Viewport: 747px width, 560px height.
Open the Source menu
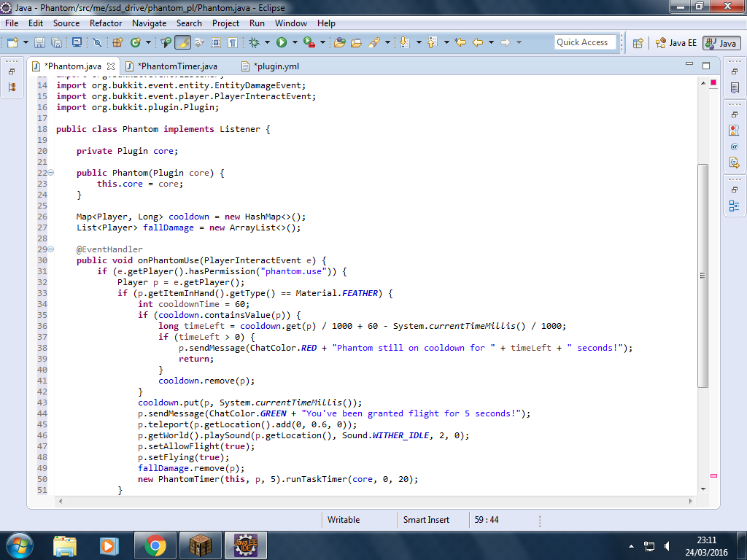coord(66,23)
